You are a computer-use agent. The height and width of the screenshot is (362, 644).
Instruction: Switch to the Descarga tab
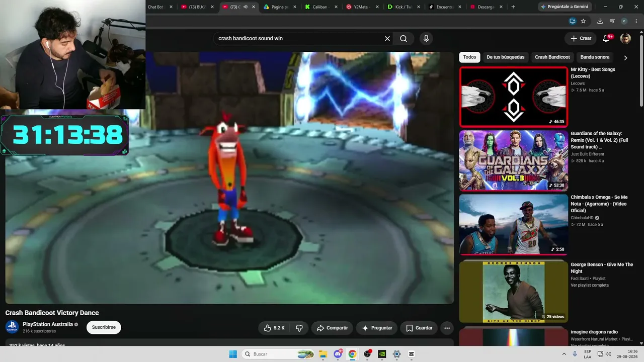pos(486,7)
